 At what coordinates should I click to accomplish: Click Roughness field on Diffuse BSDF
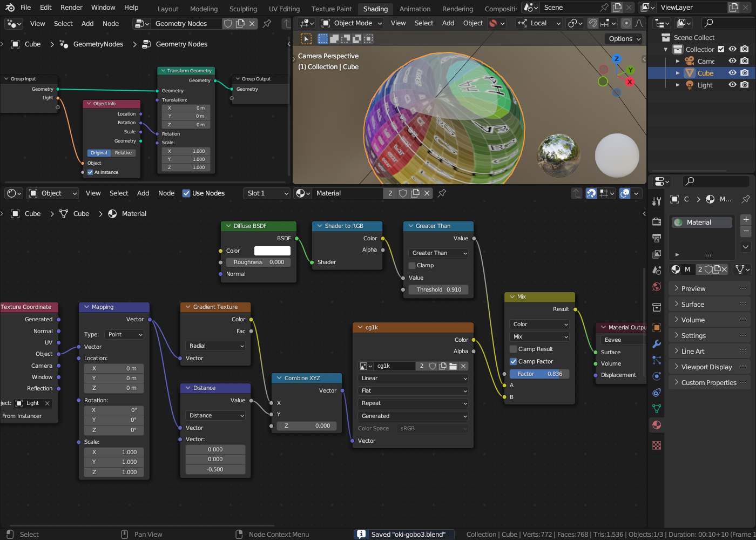coord(258,262)
